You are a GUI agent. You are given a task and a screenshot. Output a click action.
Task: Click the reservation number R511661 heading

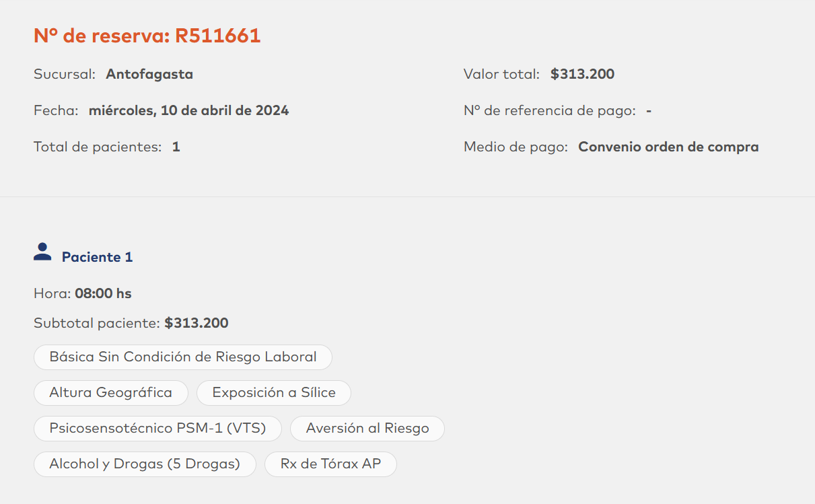(x=147, y=36)
